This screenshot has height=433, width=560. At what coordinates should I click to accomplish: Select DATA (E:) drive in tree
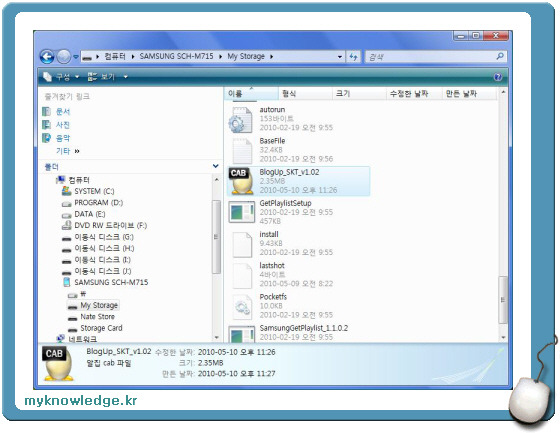[x=90, y=214]
